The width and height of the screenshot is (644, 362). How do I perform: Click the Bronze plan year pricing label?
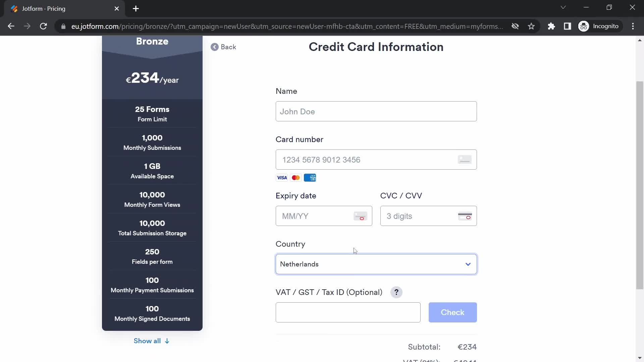152,78
